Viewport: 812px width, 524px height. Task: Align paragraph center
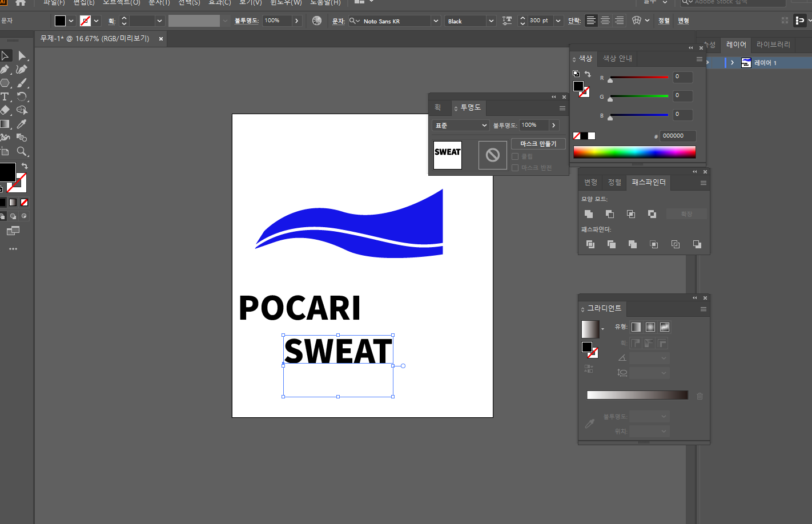(605, 21)
